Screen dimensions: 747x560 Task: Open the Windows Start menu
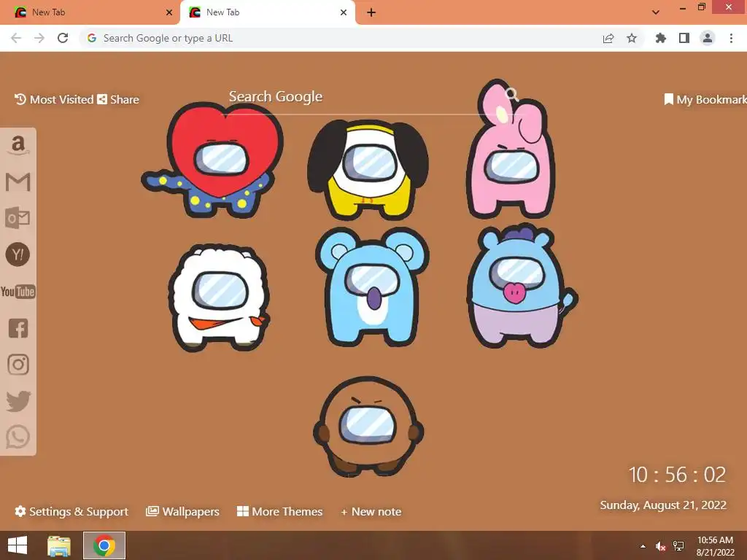[x=18, y=545]
